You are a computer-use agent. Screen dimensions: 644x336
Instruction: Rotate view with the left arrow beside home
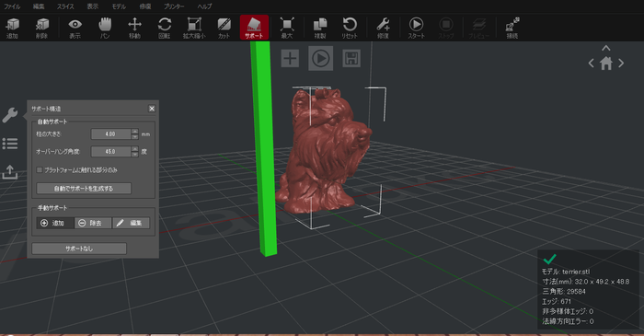(591, 64)
